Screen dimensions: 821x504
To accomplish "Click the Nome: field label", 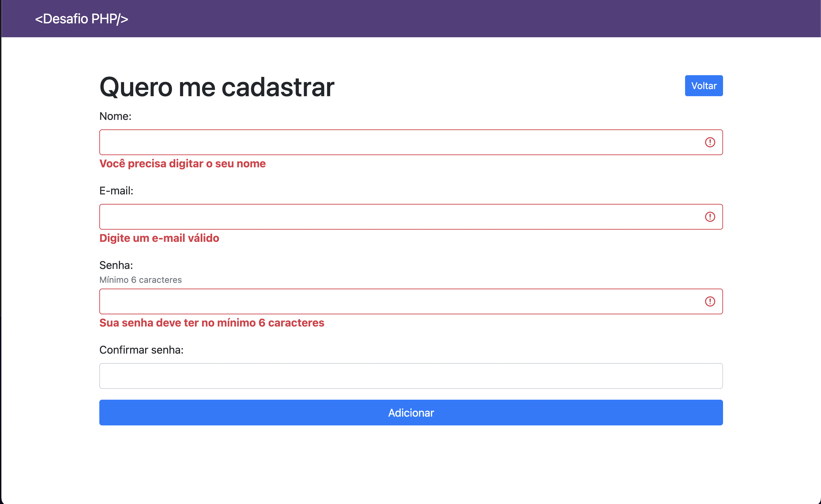I will click(x=115, y=116).
